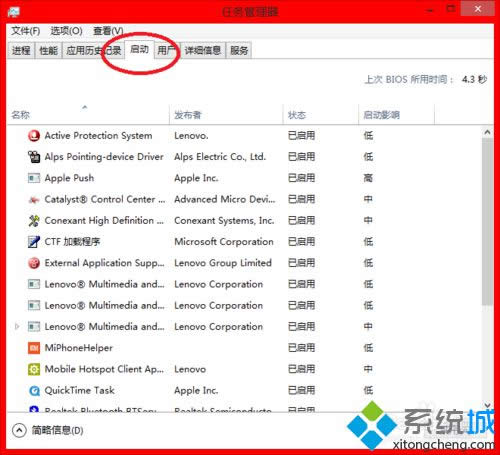
Task: Click publisher Microsoft Corporation
Action: [x=224, y=242]
